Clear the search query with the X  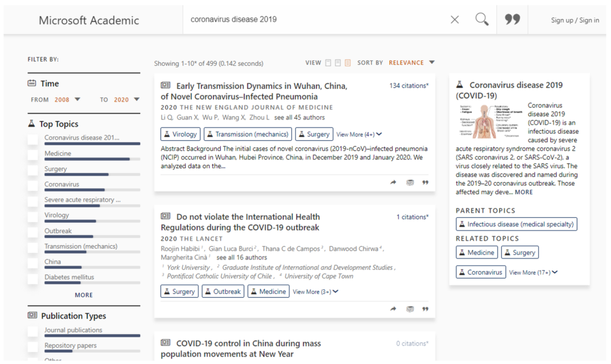[455, 19]
